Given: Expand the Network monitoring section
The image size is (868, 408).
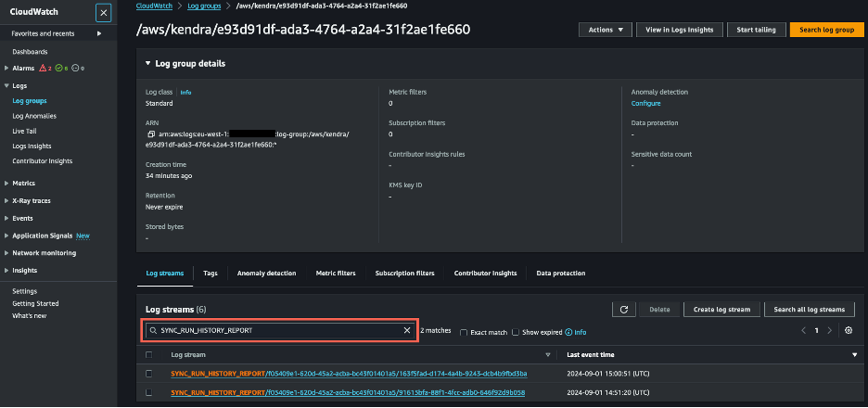Looking at the screenshot, I should (x=6, y=253).
